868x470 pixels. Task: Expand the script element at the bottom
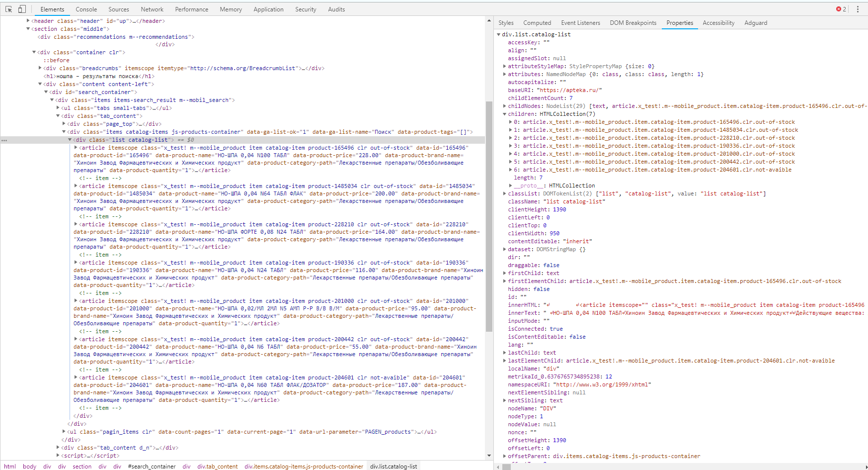(x=58, y=455)
